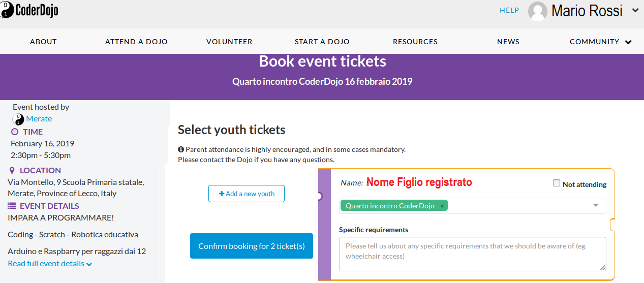
Task: Open the Mario Rossi profile avatar
Action: pyautogui.click(x=538, y=11)
